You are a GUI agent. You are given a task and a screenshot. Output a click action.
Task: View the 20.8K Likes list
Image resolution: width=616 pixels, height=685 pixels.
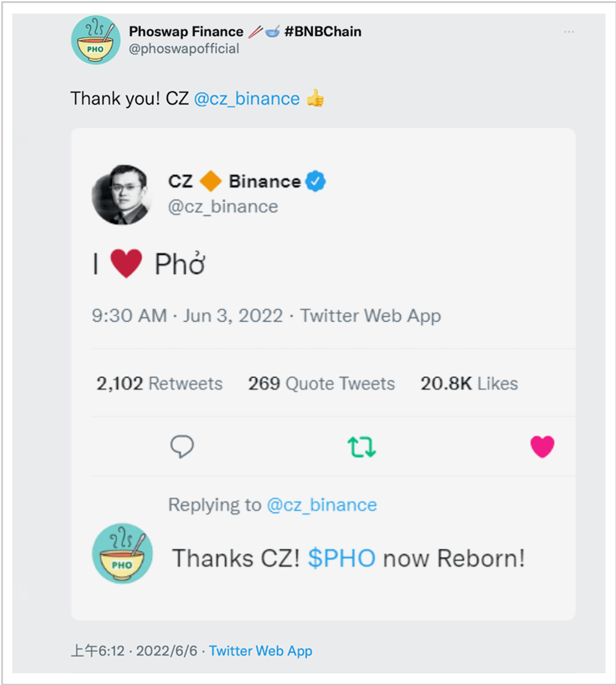469,384
